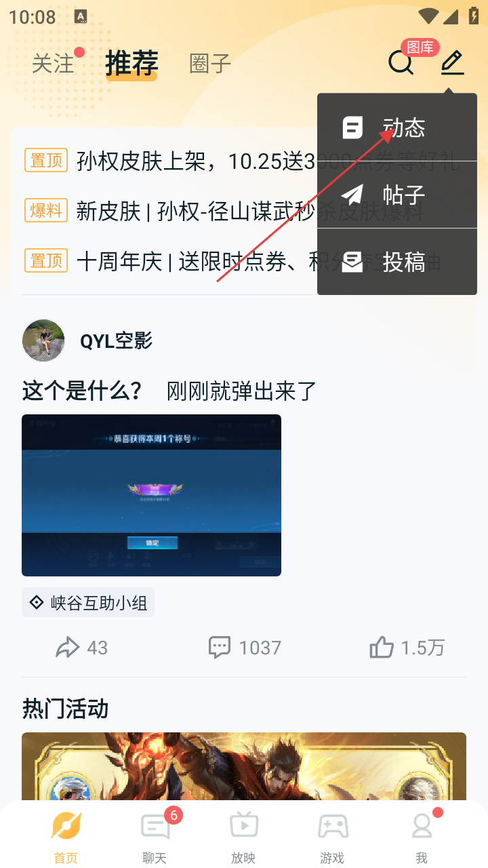Open the 我 profile icon

[422, 826]
